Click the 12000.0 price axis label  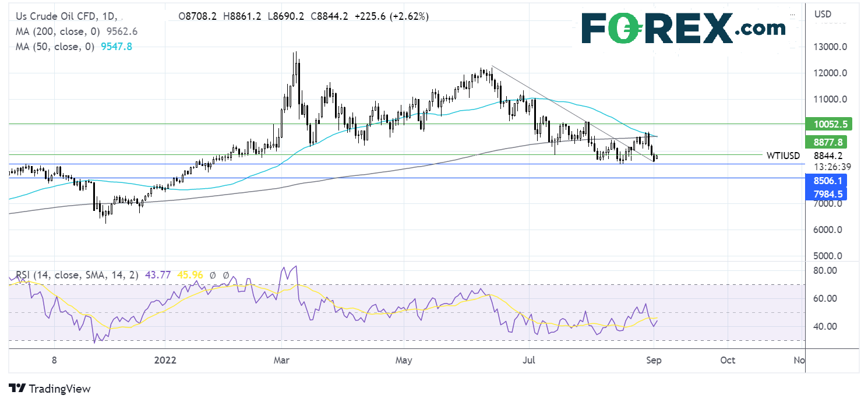click(831, 73)
